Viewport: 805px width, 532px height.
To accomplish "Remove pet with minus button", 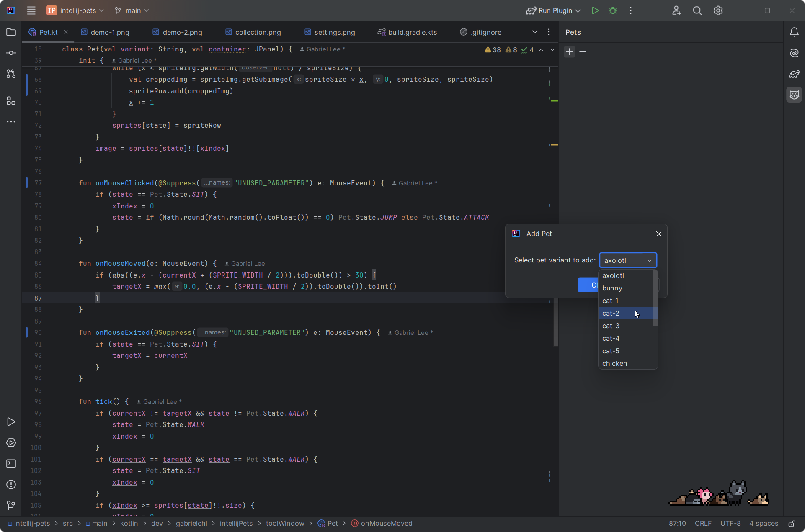I will pyautogui.click(x=583, y=51).
